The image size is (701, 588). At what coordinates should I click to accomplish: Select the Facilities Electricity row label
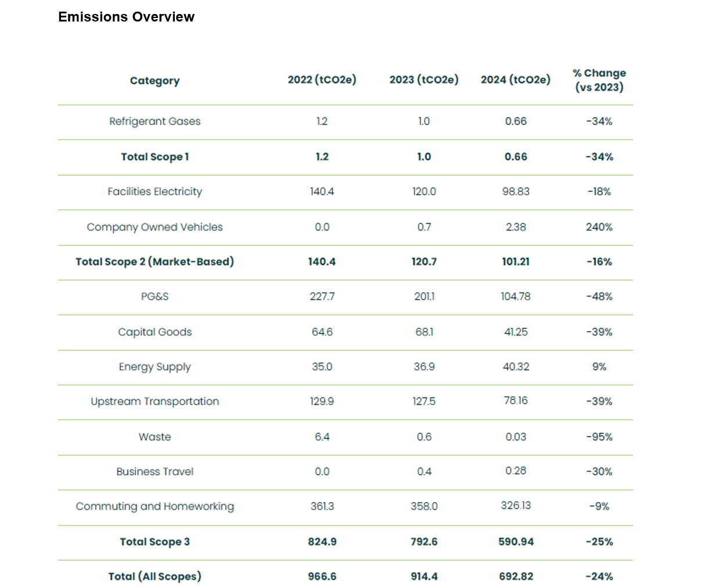tap(154, 192)
